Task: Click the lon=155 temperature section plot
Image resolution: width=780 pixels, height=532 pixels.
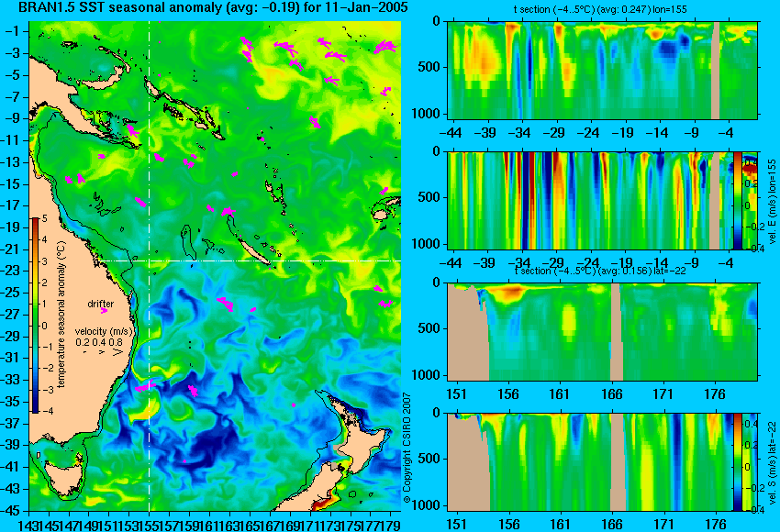Action: 602,70
